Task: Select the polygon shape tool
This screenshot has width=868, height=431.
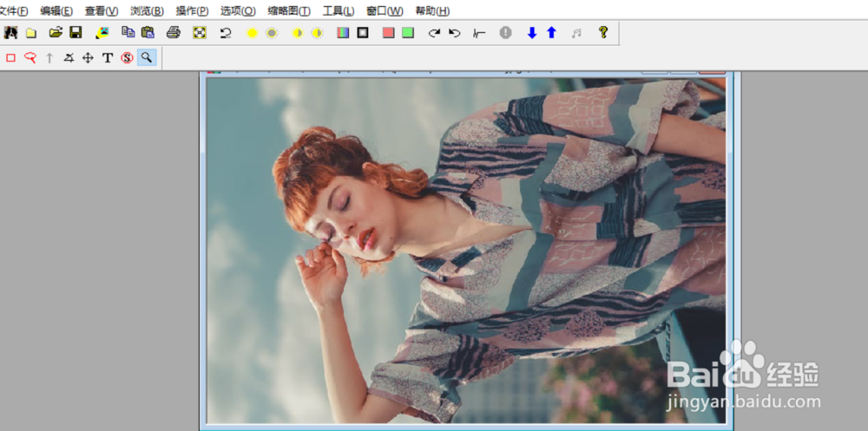Action: click(69, 57)
